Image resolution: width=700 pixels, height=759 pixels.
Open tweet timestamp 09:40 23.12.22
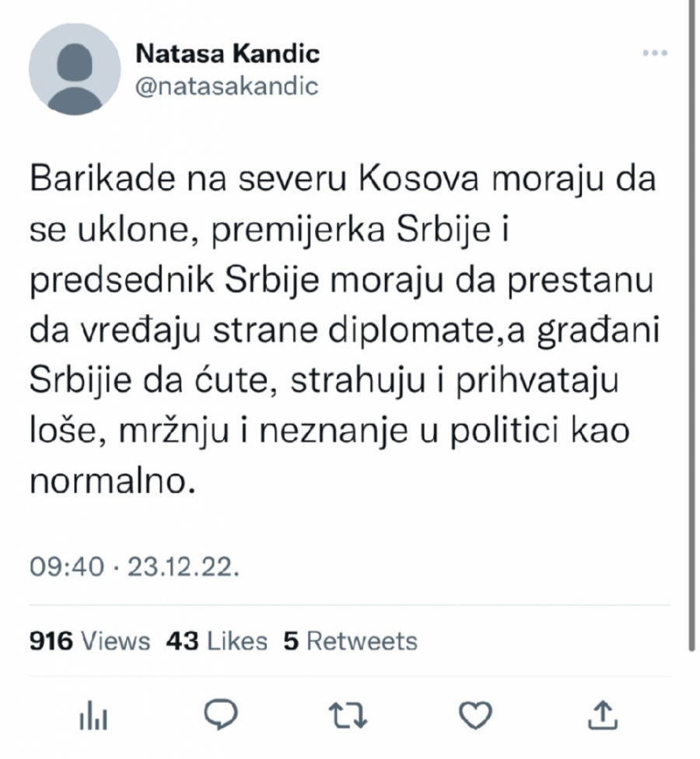point(136,568)
